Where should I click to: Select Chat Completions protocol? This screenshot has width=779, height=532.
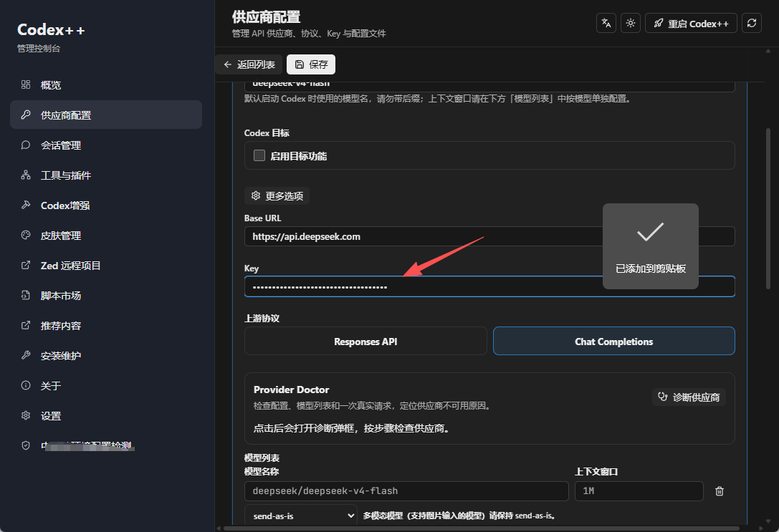click(614, 342)
